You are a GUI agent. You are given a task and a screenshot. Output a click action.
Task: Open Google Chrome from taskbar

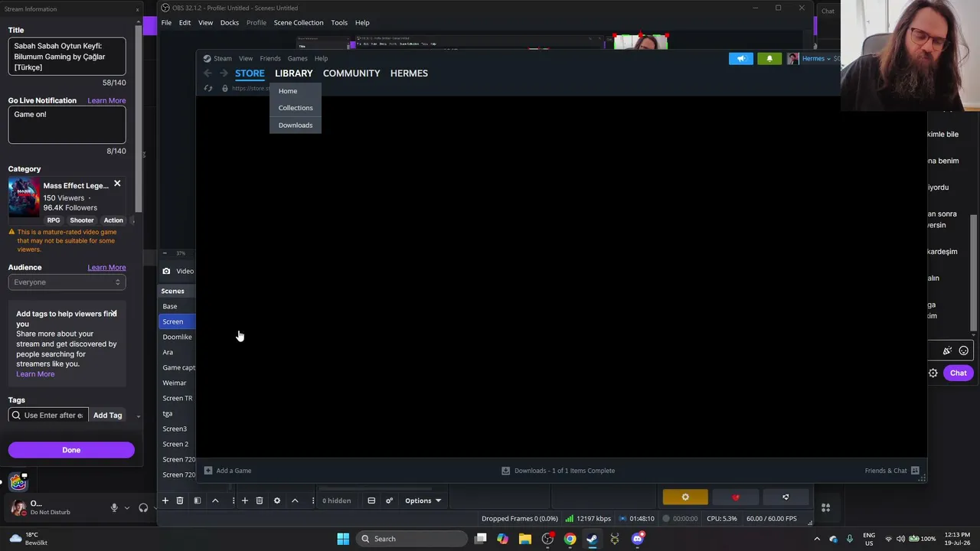(570, 539)
